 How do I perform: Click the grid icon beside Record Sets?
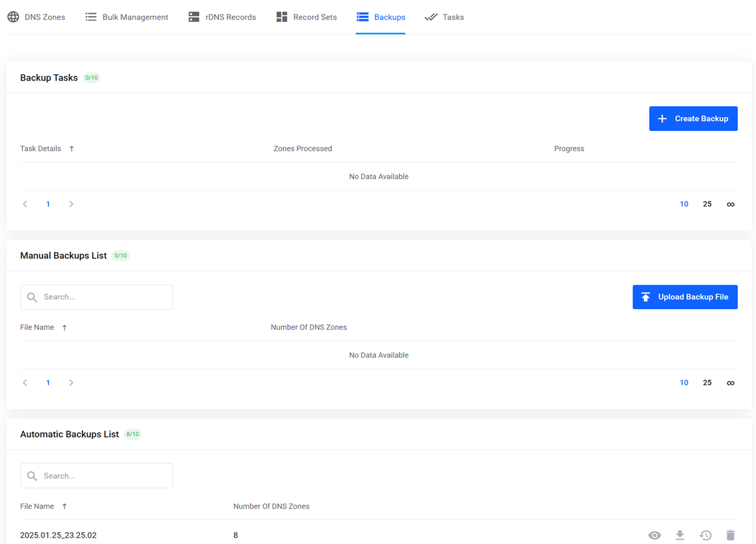[x=281, y=16]
